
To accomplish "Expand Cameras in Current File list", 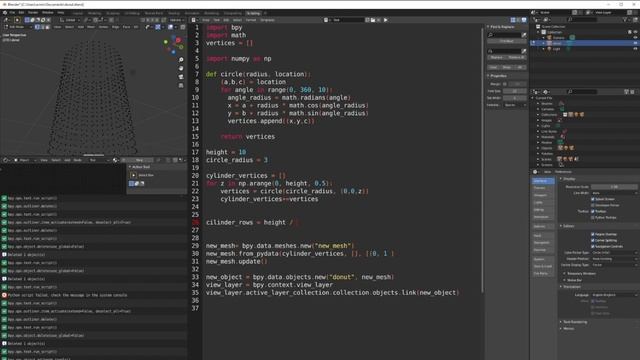I will [538, 109].
